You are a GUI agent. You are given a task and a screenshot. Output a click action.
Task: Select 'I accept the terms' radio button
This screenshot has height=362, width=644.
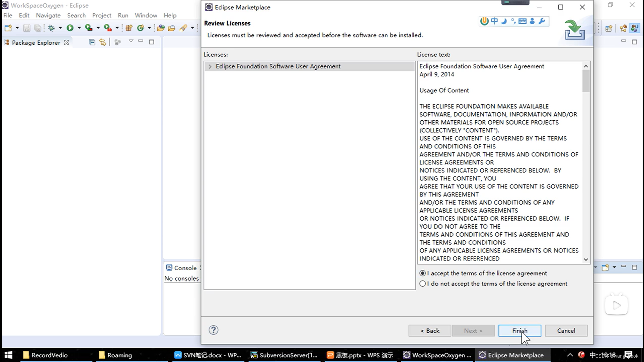coord(423,273)
